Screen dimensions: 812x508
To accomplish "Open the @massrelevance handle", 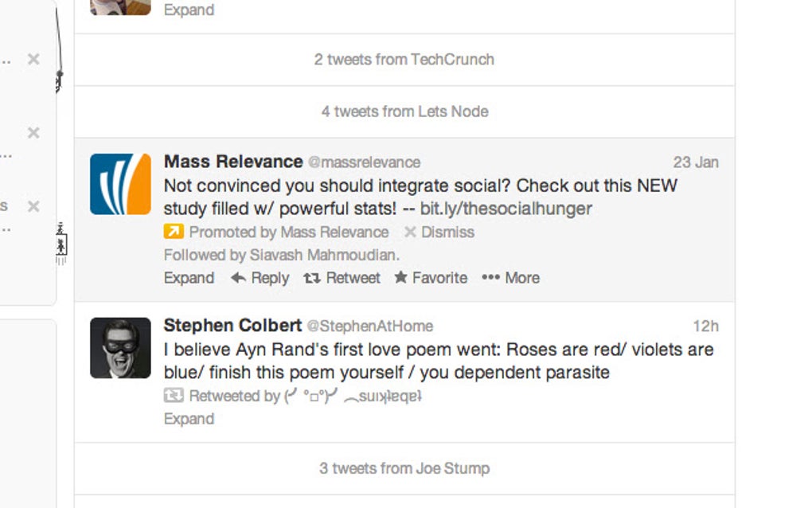I will (364, 162).
